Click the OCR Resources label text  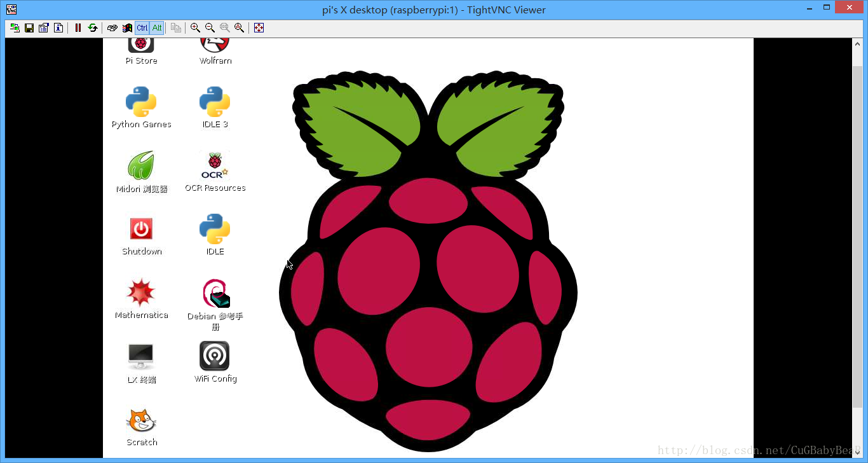tap(215, 188)
